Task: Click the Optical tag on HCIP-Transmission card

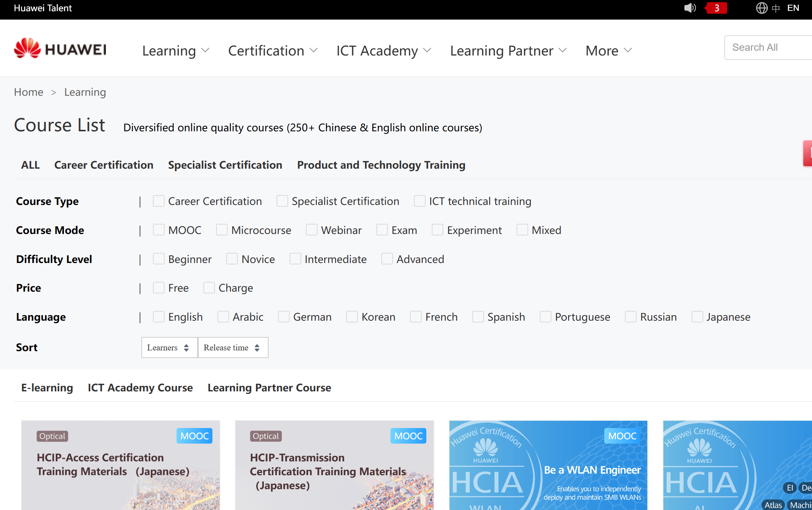Action: (266, 436)
